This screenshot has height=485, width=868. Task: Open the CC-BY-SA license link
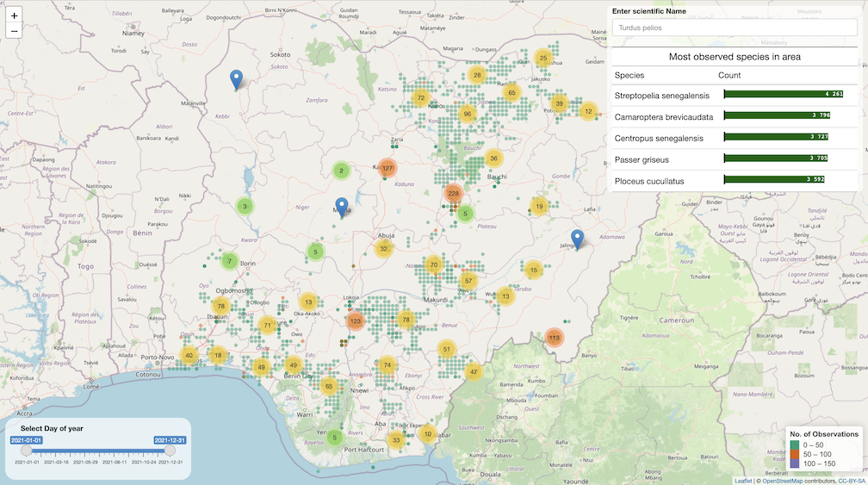[851, 480]
